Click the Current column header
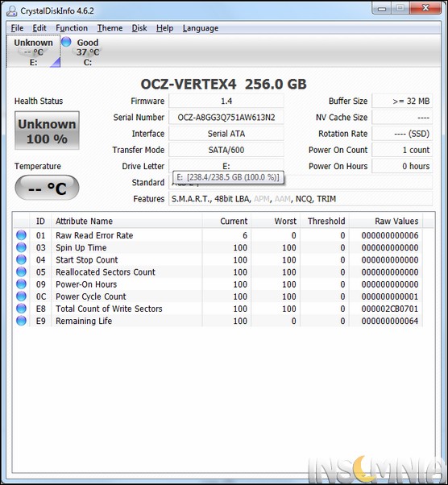This screenshot has width=448, height=485. coord(226,222)
